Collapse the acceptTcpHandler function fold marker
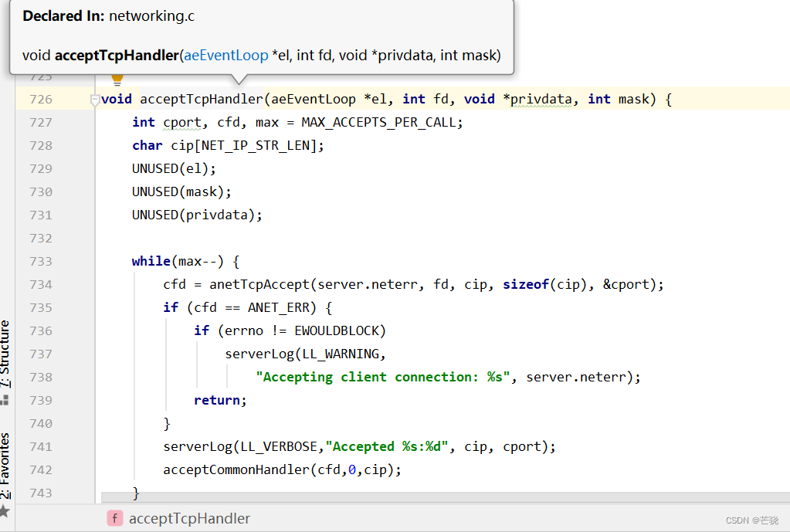790x532 pixels. pos(95,100)
